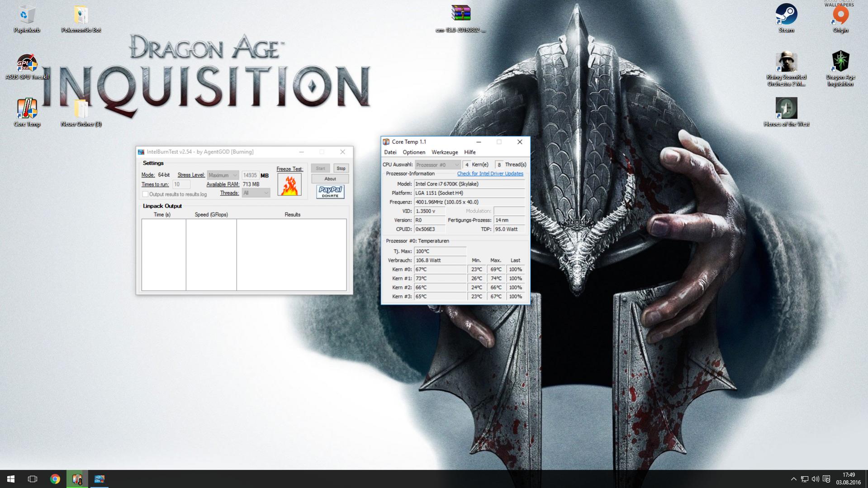
Task: Launch the Steam desktop shortcut
Action: 786,18
